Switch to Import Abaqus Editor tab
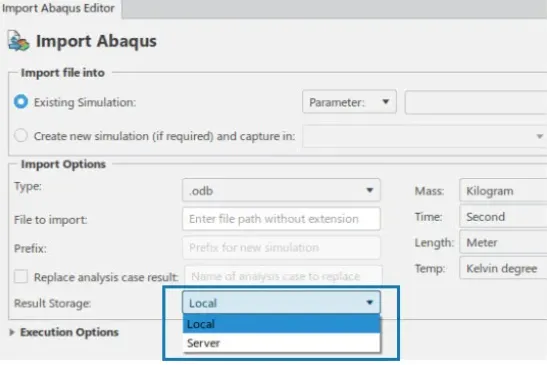547x365 pixels. (59, 8)
